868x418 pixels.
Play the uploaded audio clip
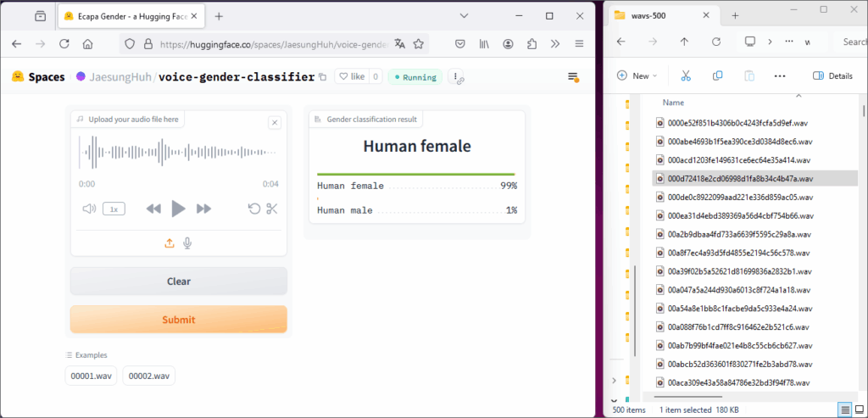pos(178,209)
